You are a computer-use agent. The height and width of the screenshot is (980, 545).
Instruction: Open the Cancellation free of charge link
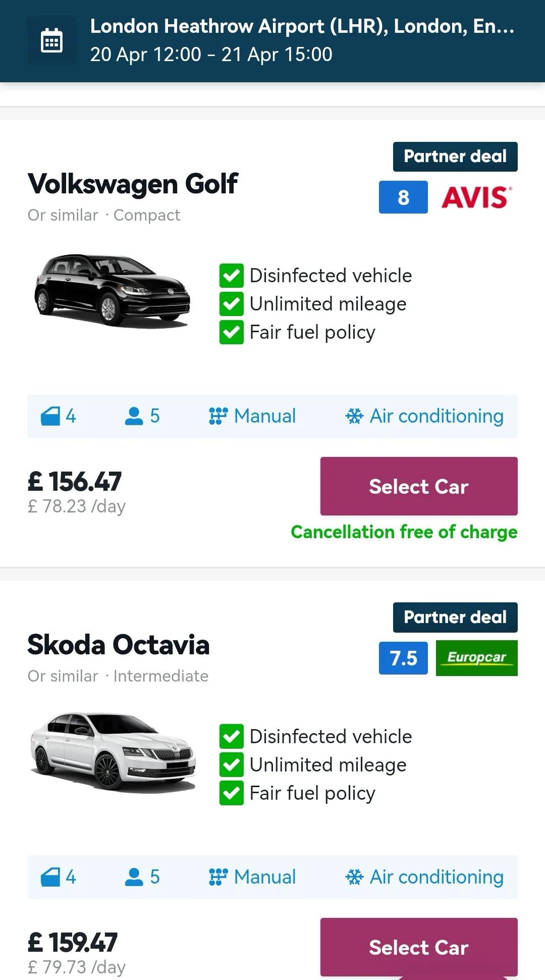tap(404, 532)
